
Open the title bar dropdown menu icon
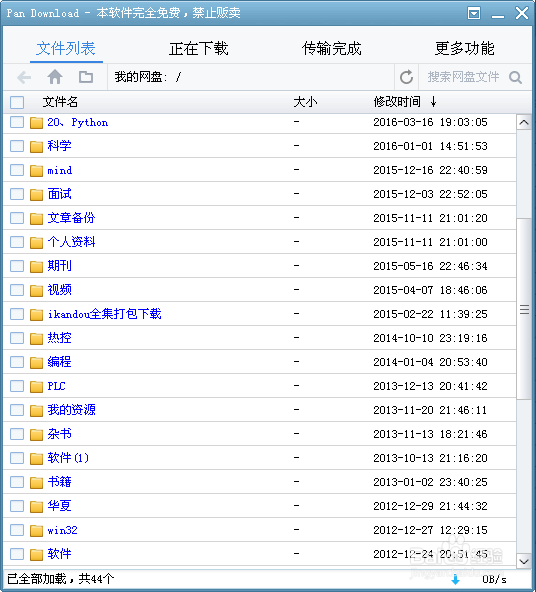click(x=474, y=13)
